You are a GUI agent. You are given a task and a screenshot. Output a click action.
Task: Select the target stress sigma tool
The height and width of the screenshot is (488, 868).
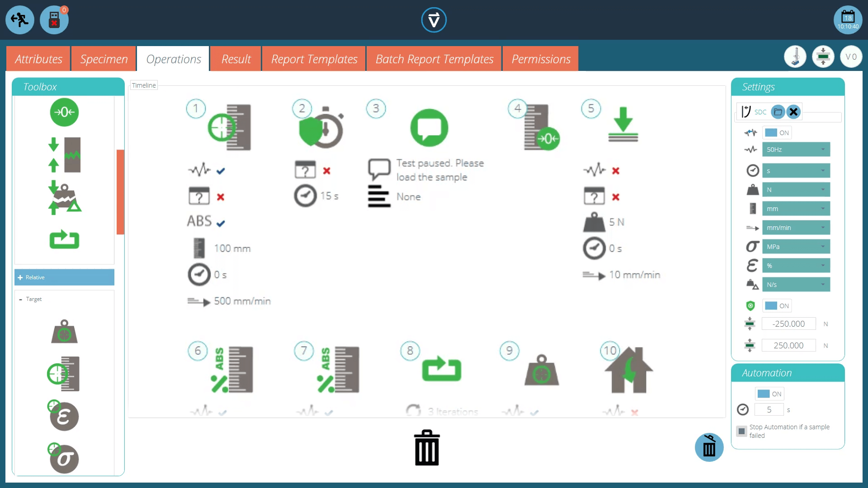point(63,458)
